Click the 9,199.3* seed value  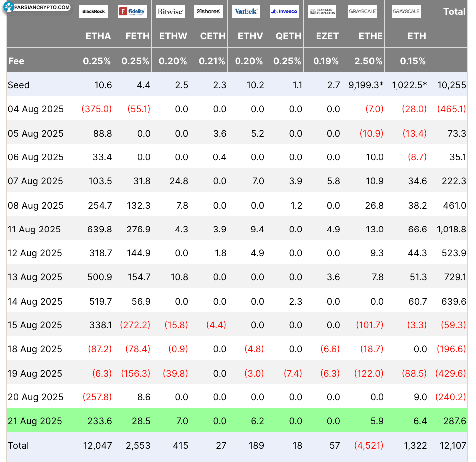click(x=366, y=85)
